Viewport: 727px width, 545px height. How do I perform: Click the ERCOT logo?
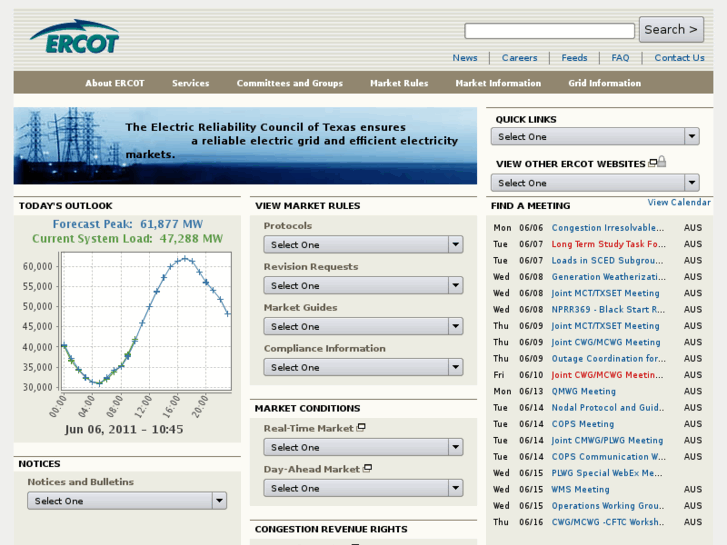click(75, 38)
